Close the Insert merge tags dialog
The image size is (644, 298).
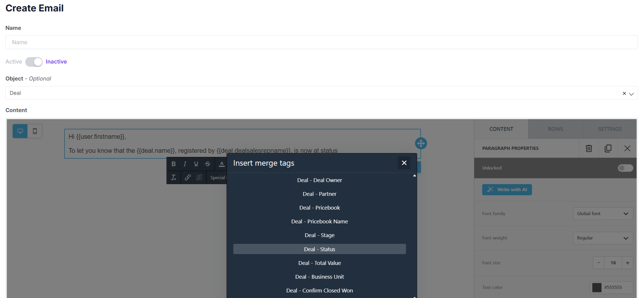pyautogui.click(x=404, y=163)
